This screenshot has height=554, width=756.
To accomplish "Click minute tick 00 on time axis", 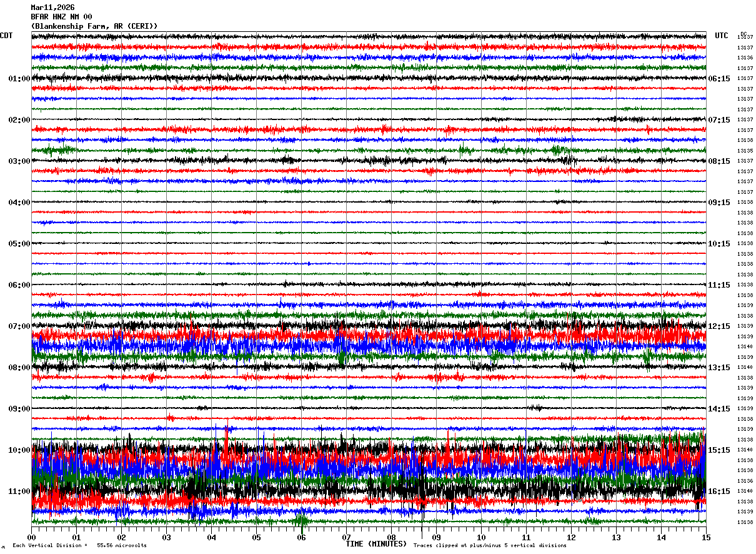I will [x=31, y=537].
